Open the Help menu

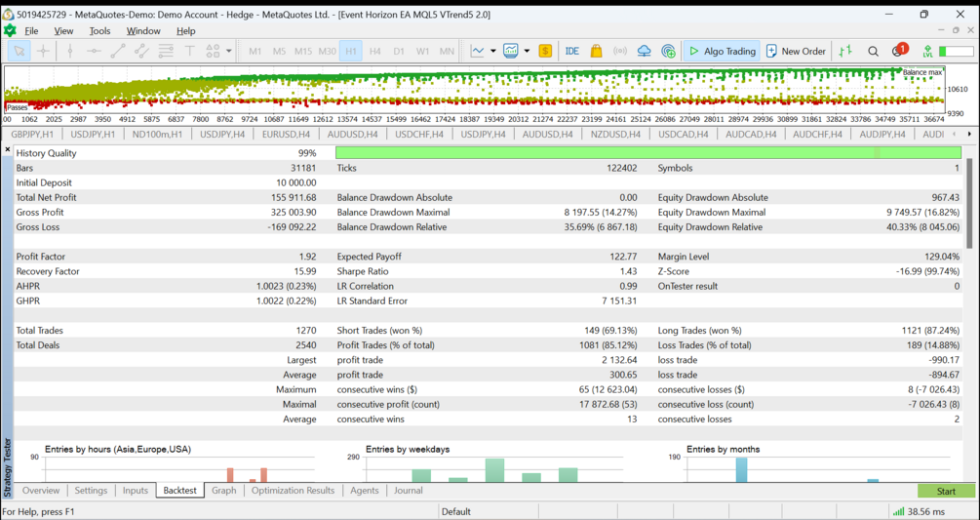click(185, 30)
